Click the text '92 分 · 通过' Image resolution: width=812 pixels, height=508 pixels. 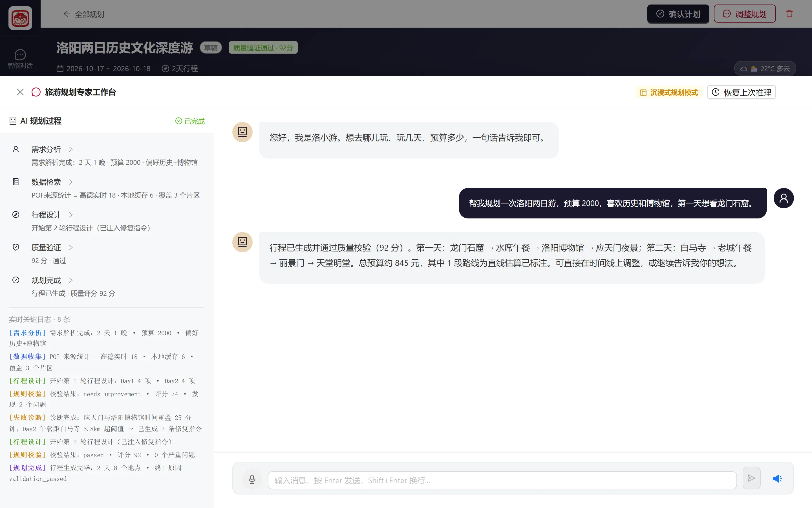click(x=49, y=261)
